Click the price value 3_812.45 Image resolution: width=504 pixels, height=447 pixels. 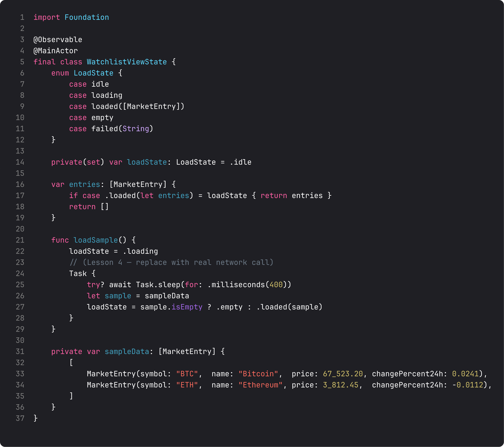pos(341,385)
